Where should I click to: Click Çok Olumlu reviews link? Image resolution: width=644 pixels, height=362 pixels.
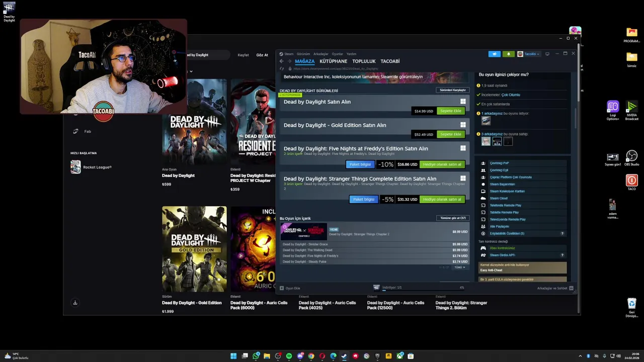point(511,95)
